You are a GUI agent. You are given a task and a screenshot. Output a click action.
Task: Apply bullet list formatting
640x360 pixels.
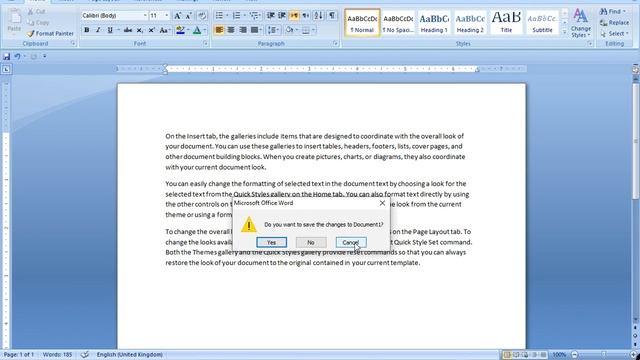219,16
